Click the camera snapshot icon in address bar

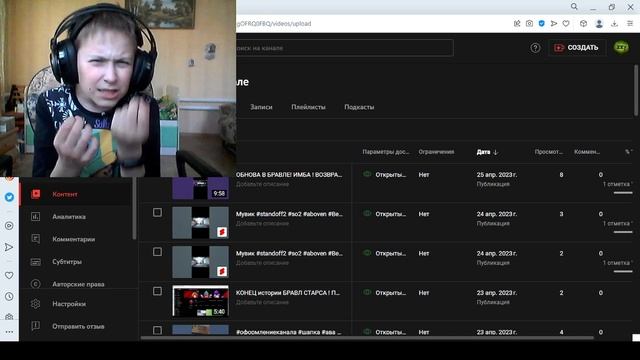529,24
